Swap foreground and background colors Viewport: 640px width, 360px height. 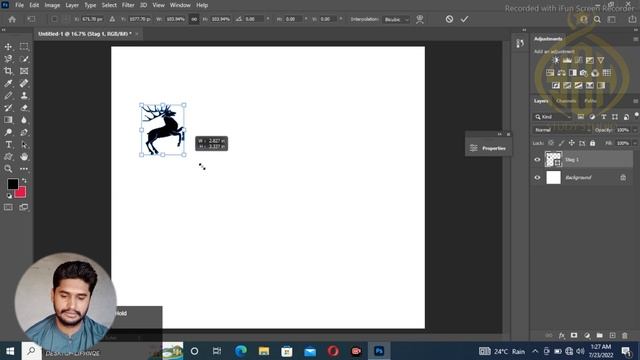tap(24, 180)
